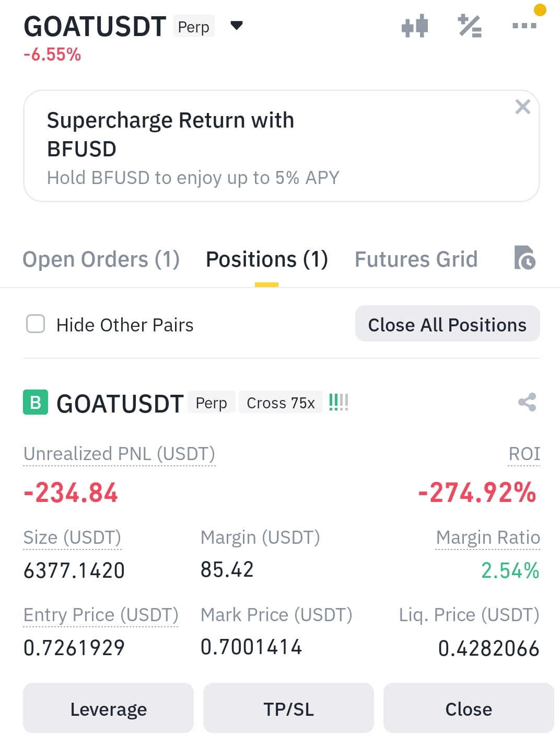This screenshot has height=755, width=560.
Task: Tap the green B buy-side badge
Action: (36, 402)
